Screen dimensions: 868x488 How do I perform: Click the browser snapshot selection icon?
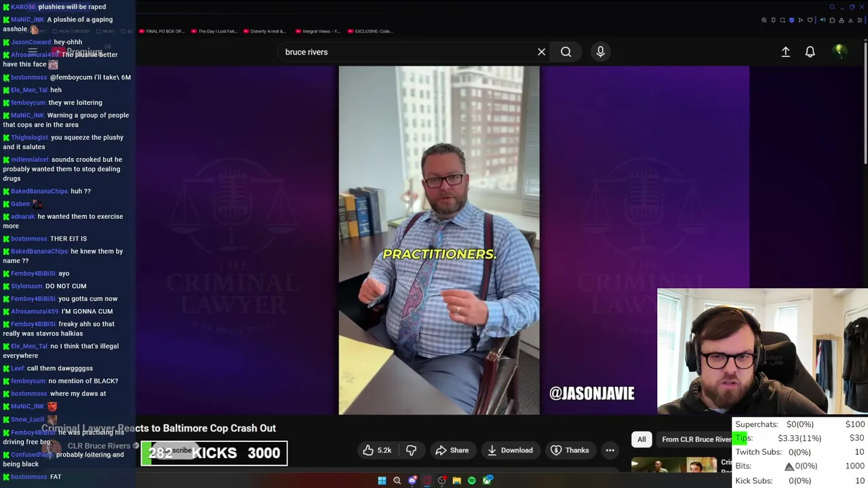click(x=783, y=20)
